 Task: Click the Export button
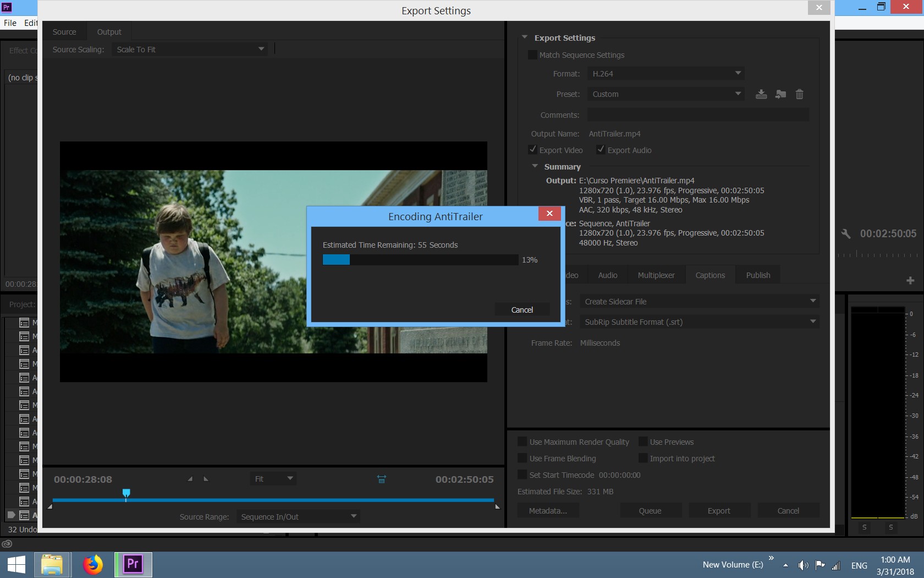coord(719,511)
